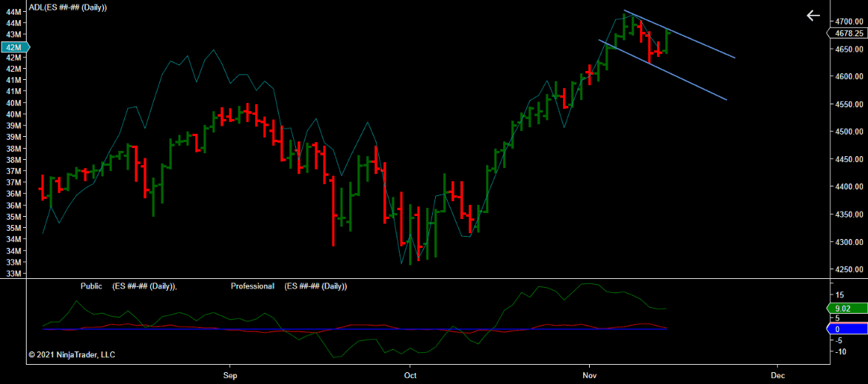Click the 4250.00 price axis label
Screen dimensions: 868x384
click(850, 269)
